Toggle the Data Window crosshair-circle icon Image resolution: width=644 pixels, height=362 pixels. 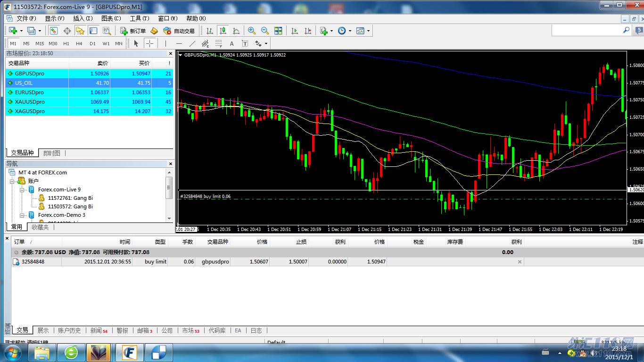[x=67, y=31]
